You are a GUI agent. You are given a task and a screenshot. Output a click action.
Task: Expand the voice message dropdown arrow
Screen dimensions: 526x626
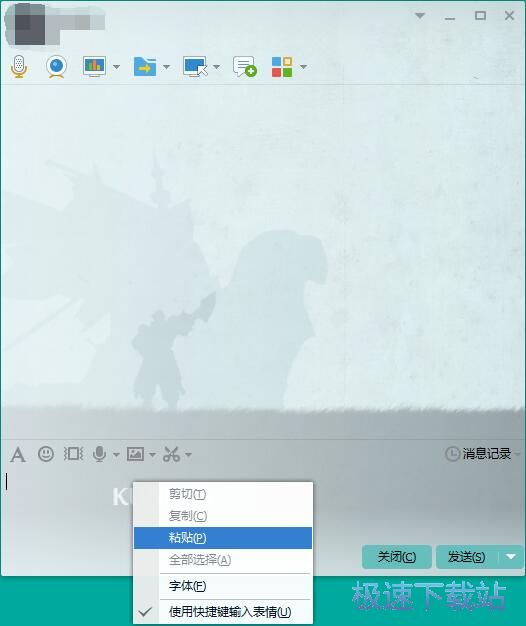(116, 454)
